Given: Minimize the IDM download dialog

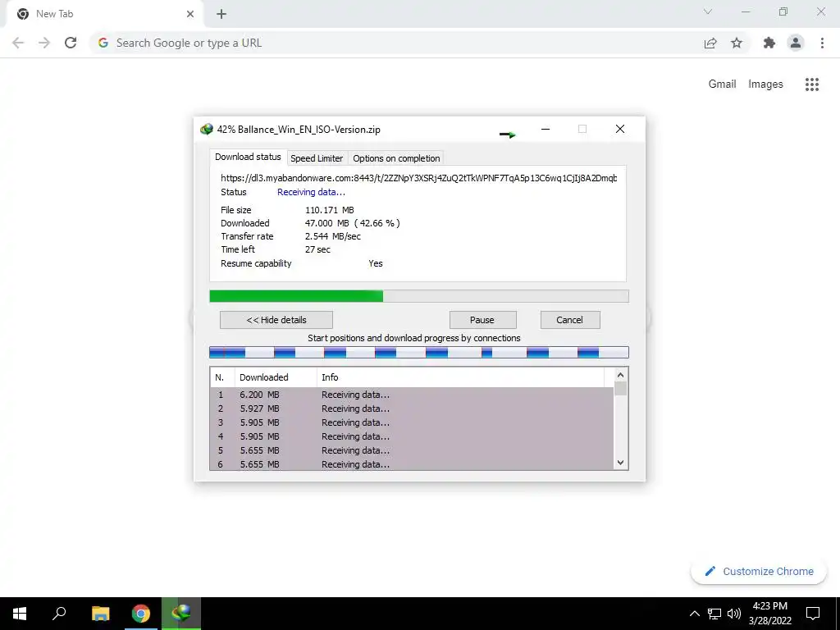Looking at the screenshot, I should click(546, 129).
